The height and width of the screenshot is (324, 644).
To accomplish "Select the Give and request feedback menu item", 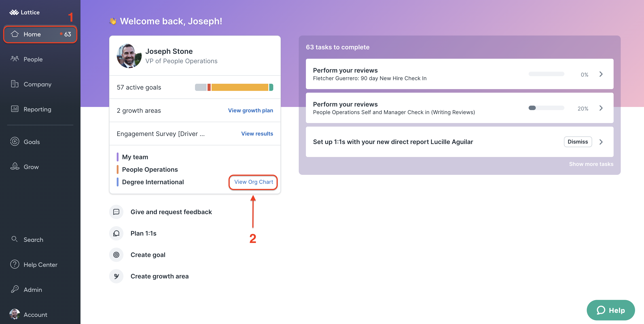I will pyautogui.click(x=171, y=212).
